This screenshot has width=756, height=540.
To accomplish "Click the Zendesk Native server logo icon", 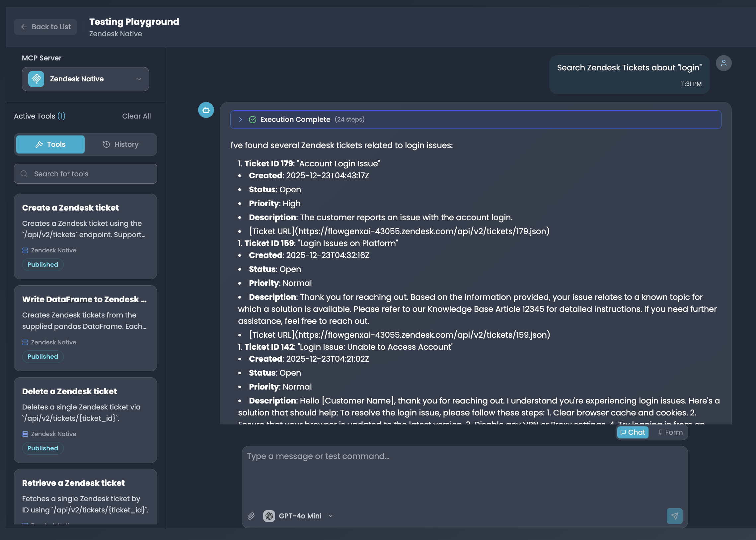I will pyautogui.click(x=36, y=79).
